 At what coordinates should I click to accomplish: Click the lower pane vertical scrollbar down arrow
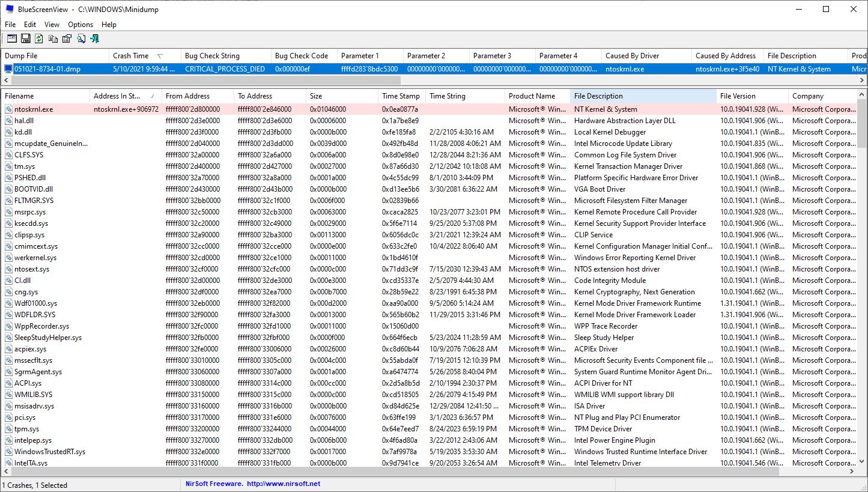pyautogui.click(x=862, y=462)
